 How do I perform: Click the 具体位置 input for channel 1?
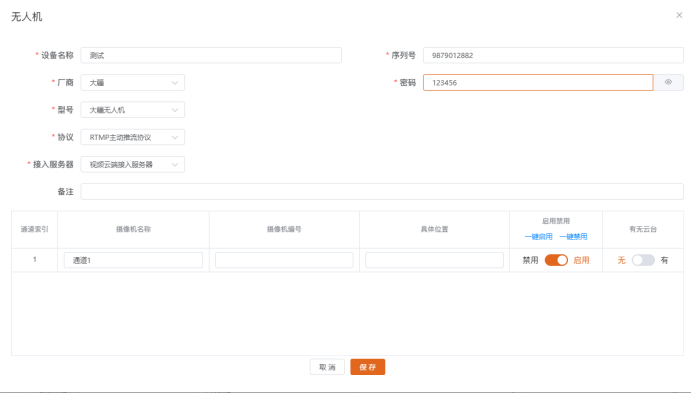(435, 260)
